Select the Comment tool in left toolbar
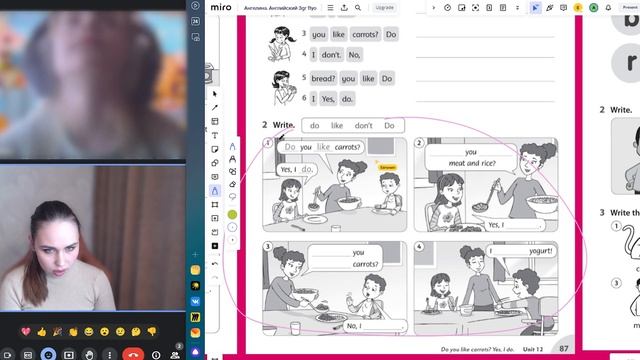640x360 pixels. tap(215, 177)
